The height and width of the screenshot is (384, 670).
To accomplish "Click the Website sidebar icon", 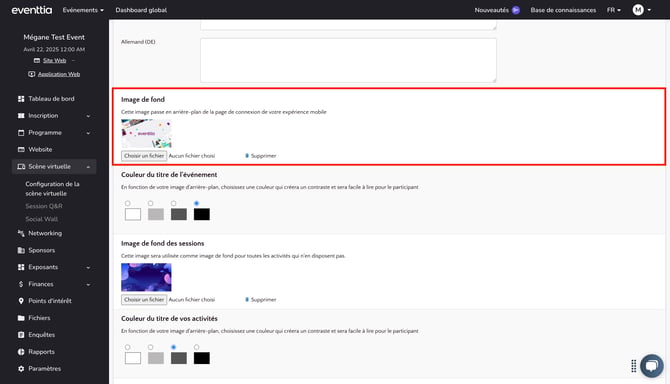I will coord(21,149).
